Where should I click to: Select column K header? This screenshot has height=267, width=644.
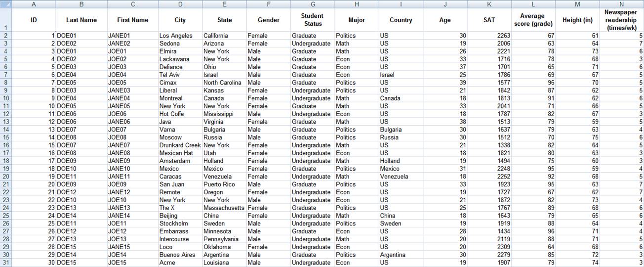click(x=489, y=4)
